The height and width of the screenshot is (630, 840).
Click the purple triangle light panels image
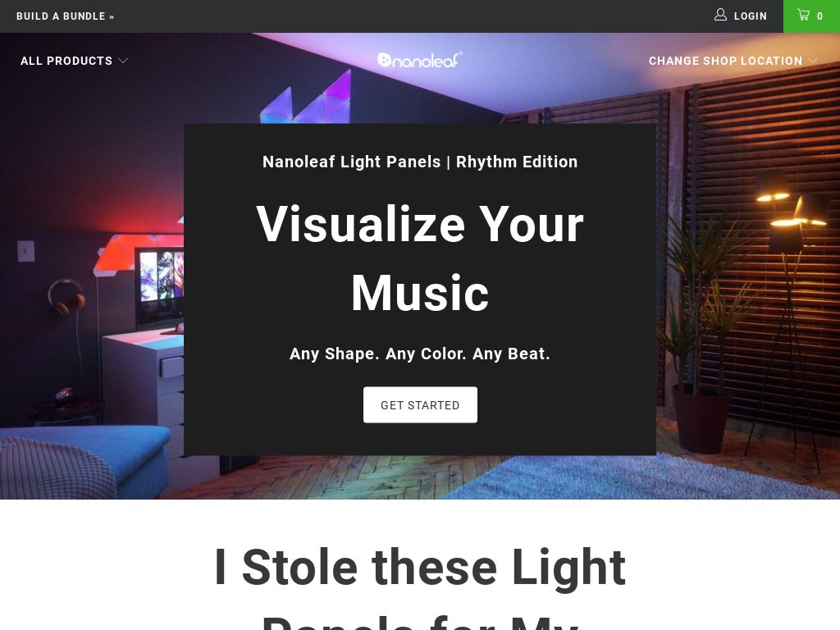[x=306, y=99]
